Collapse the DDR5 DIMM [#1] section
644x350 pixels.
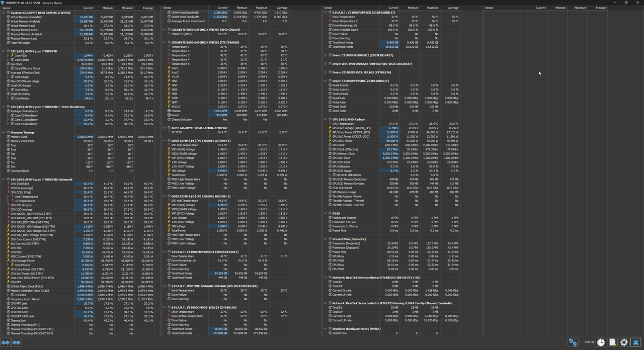[x=165, y=141]
